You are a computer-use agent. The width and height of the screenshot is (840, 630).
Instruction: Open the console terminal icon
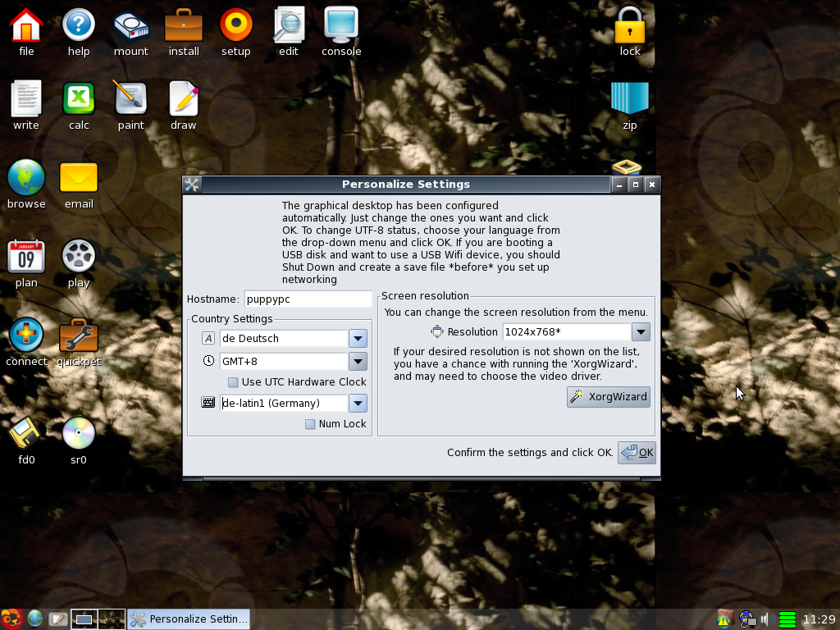pos(341,25)
